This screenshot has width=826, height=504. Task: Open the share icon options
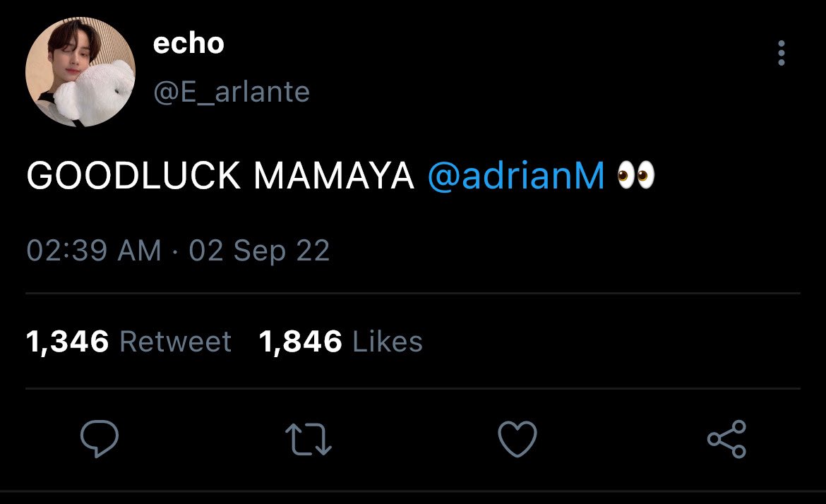[726, 438]
